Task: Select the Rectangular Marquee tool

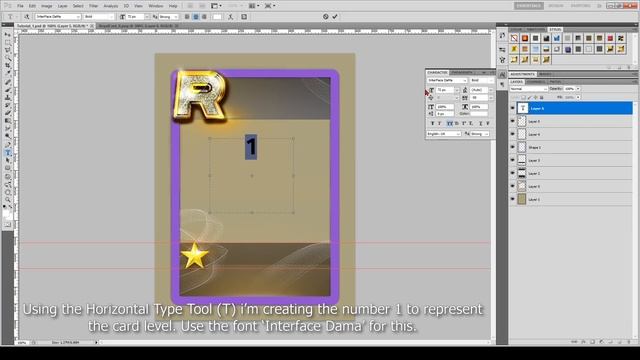Action: pyautogui.click(x=8, y=43)
